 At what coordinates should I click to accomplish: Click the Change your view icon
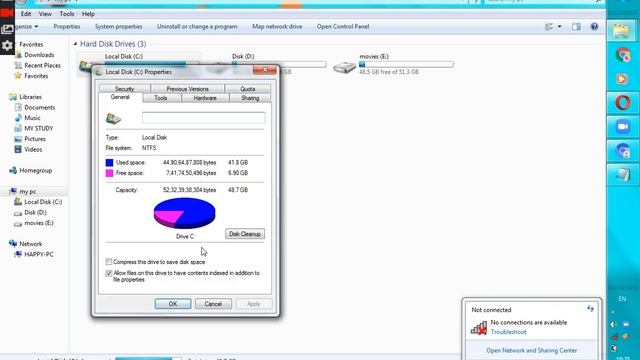pyautogui.click(x=549, y=27)
